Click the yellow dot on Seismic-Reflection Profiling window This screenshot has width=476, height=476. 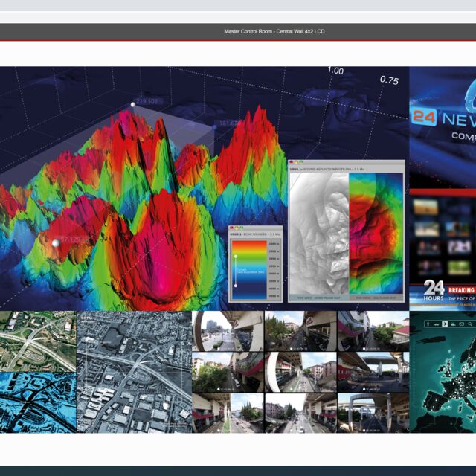296,163
